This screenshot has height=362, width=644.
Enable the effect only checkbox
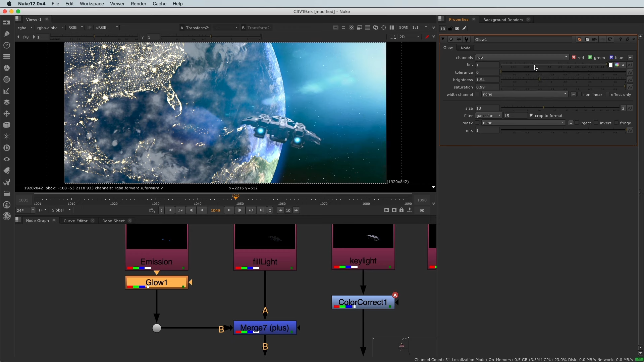[607, 95]
